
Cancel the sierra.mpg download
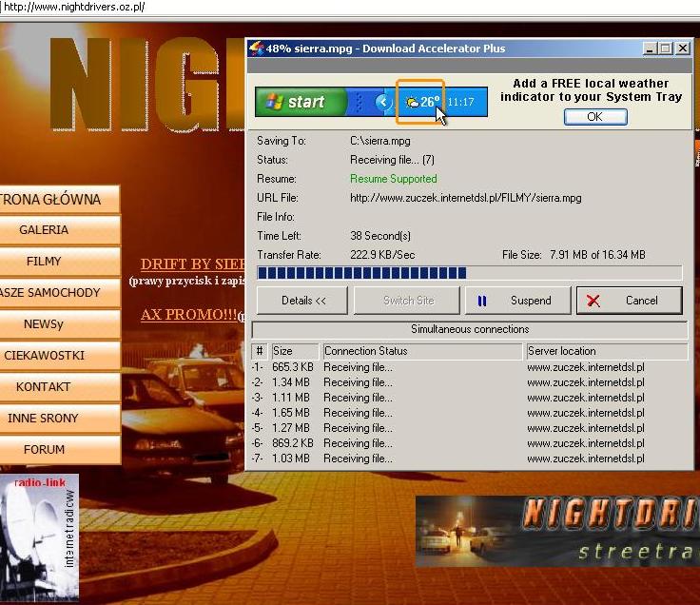tap(630, 301)
